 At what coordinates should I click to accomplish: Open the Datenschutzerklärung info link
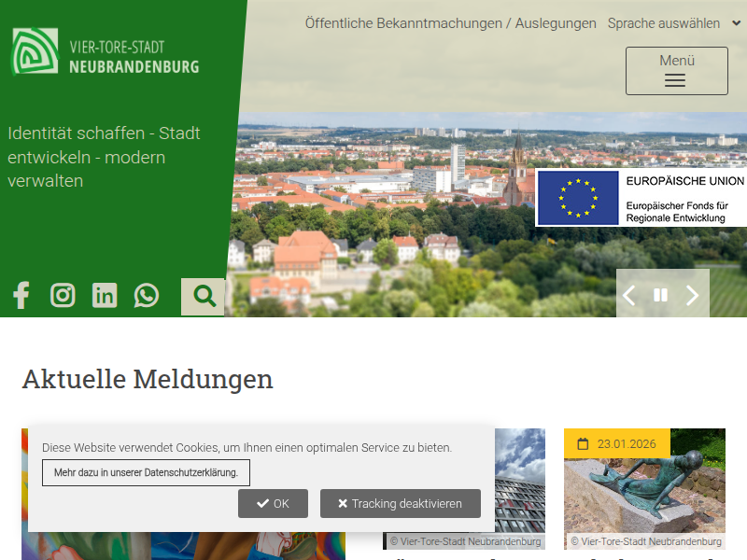click(146, 472)
